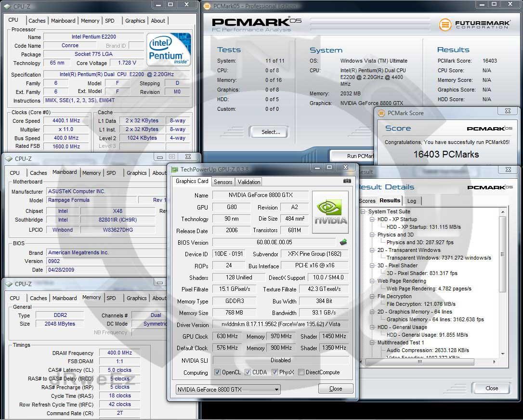The width and height of the screenshot is (523, 420).
Task: Open SPD tab in top CPU-Z window
Action: pos(110,21)
